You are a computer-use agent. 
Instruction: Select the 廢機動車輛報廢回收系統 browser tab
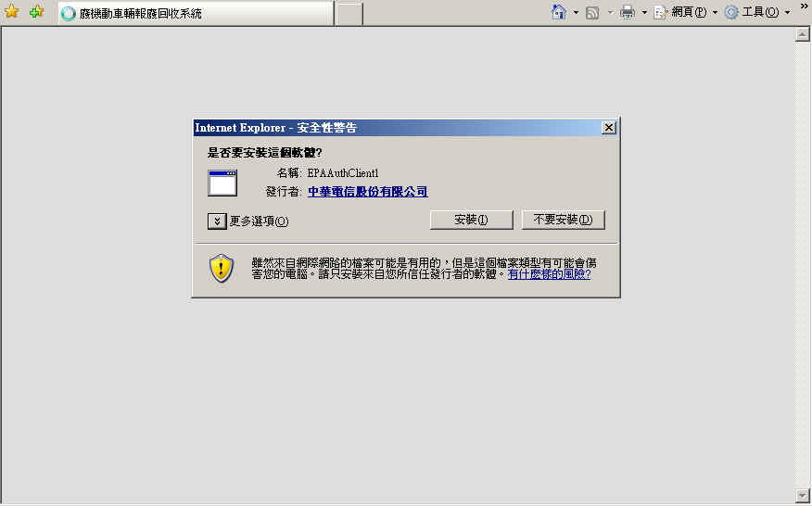(195, 14)
